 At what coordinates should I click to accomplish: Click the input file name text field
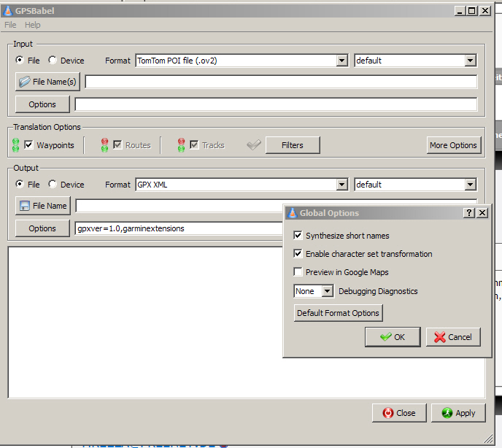tap(281, 82)
